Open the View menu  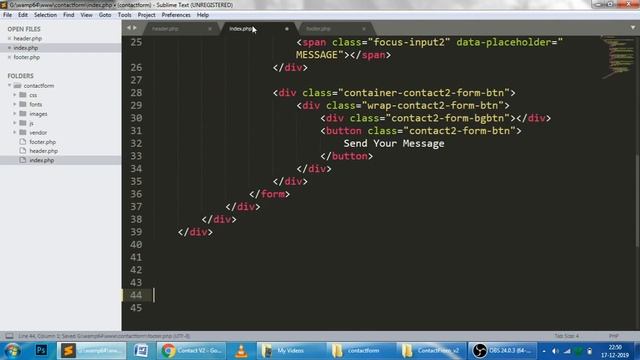point(86,15)
